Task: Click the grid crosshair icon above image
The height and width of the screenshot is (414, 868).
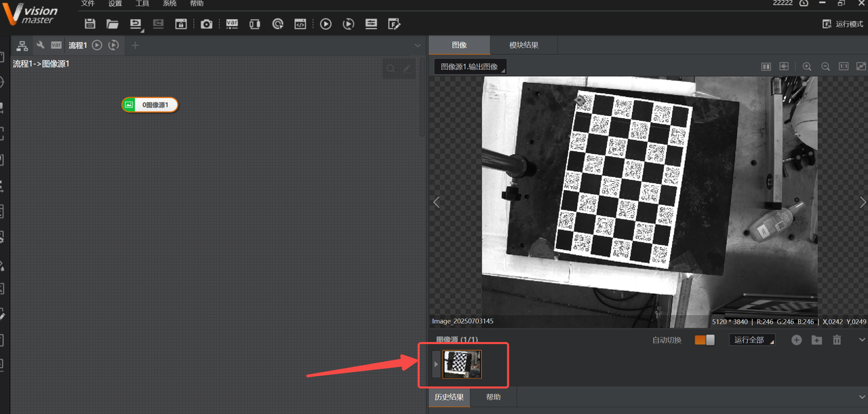Action: (784, 67)
